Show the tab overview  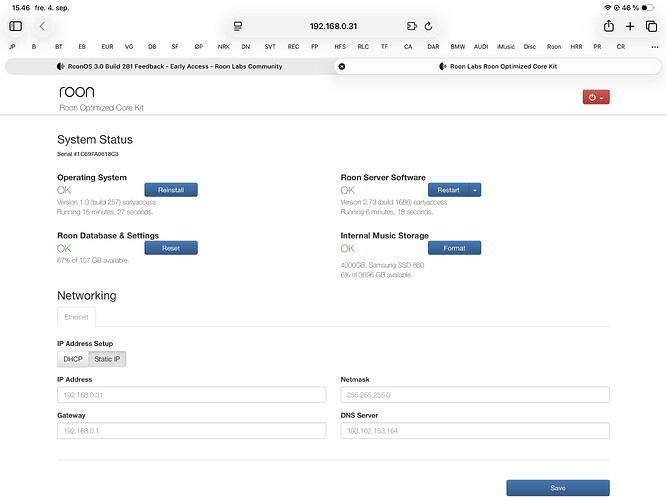(651, 26)
